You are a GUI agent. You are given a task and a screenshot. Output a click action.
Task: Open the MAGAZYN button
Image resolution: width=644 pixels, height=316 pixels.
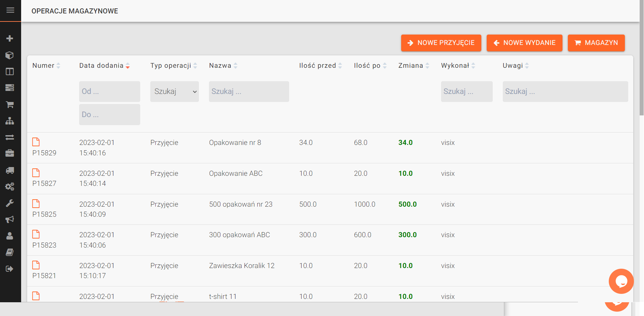click(x=596, y=43)
